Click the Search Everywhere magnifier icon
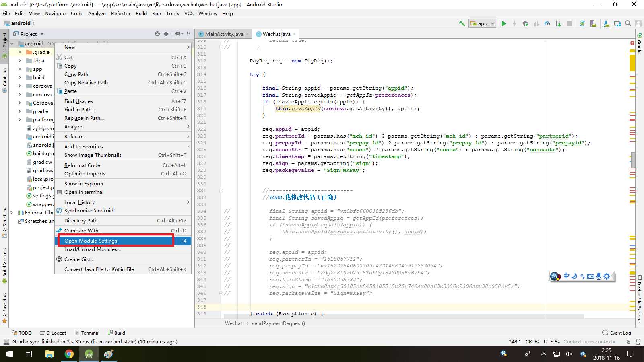Viewport: 644px width, 362px height. tap(628, 23)
